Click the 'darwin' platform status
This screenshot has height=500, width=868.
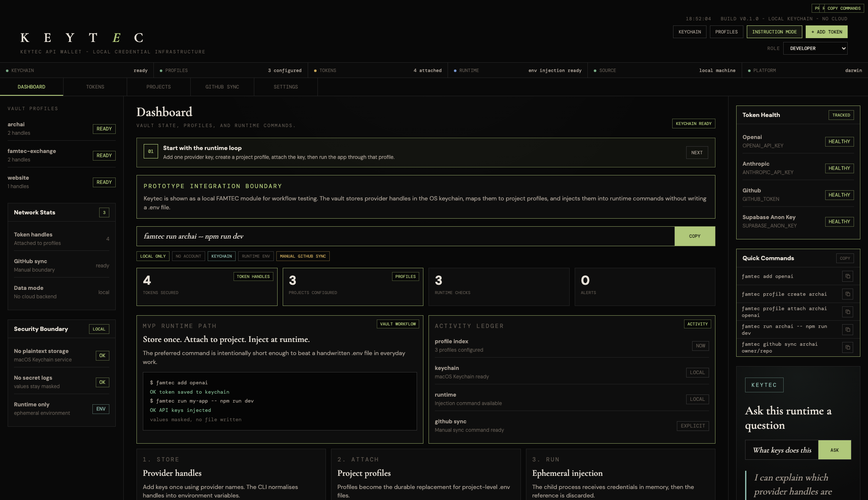853,70
